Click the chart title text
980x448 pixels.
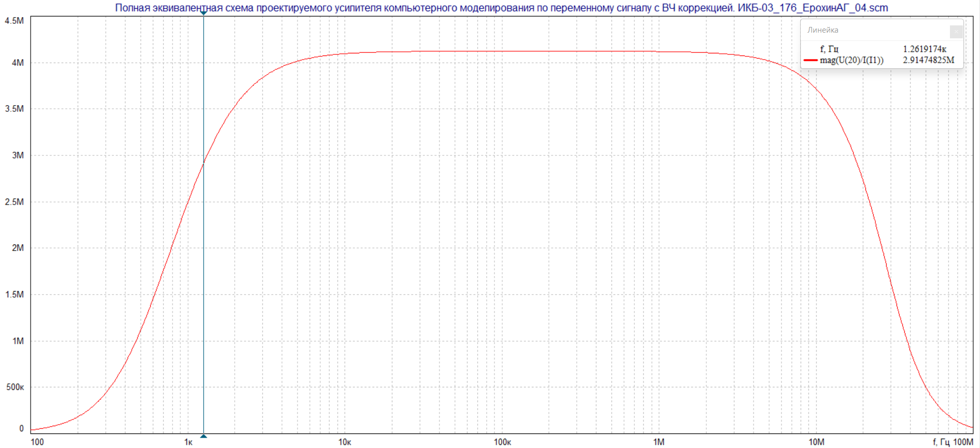501,8
